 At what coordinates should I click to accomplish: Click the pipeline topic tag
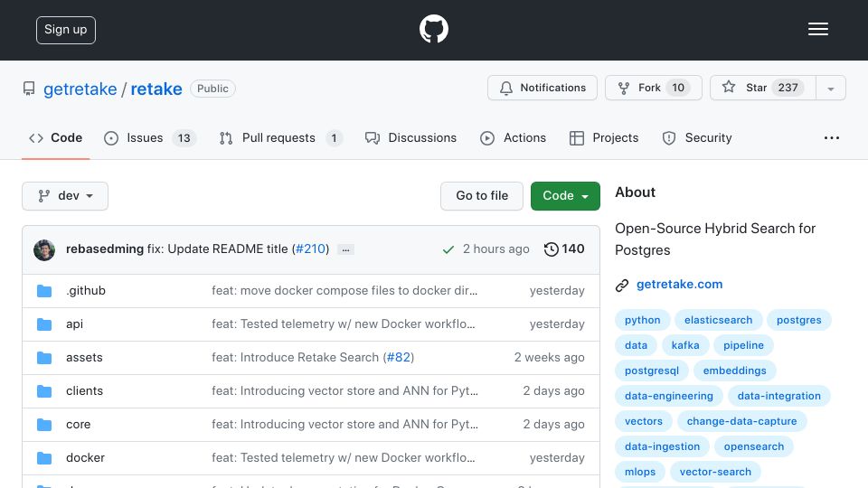point(743,345)
